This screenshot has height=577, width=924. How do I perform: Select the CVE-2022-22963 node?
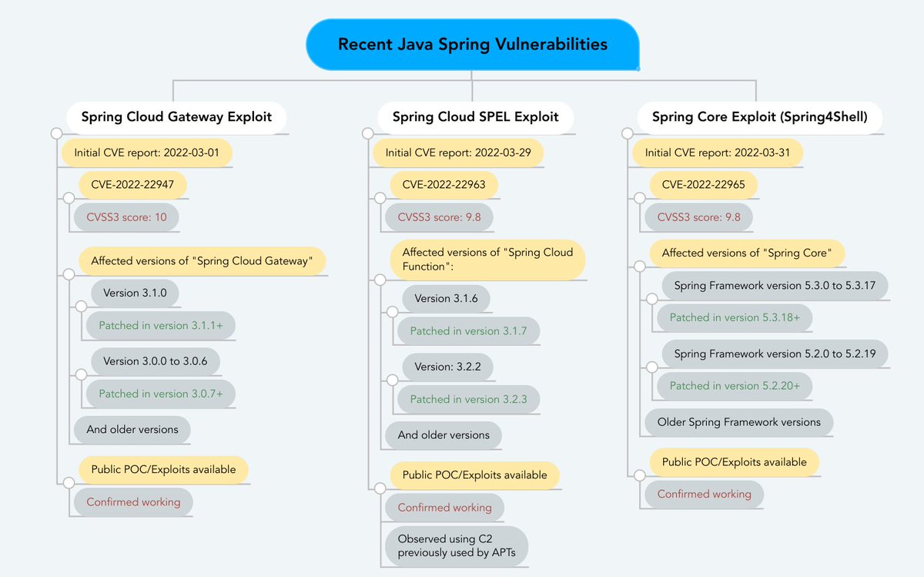click(x=444, y=185)
